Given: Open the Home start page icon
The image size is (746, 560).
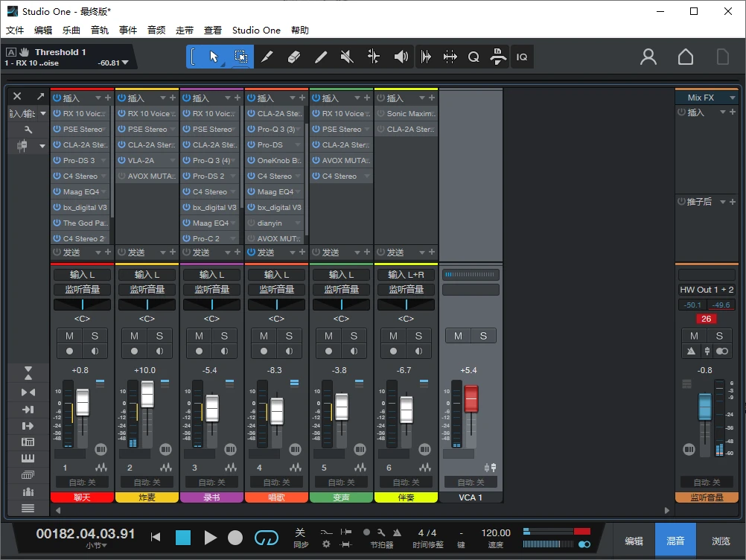Looking at the screenshot, I should tap(685, 57).
